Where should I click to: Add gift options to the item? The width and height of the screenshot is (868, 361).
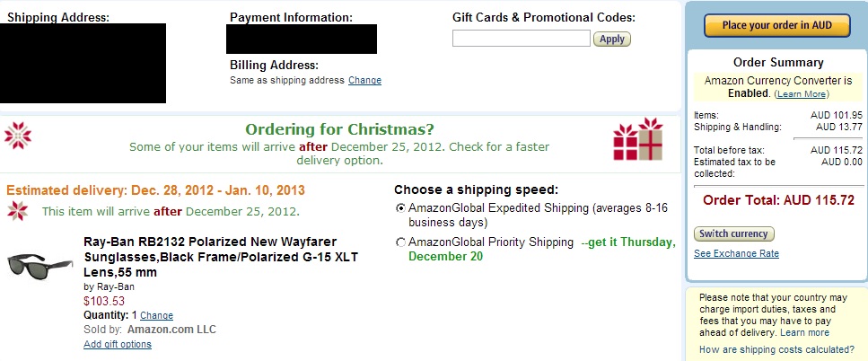pyautogui.click(x=118, y=345)
